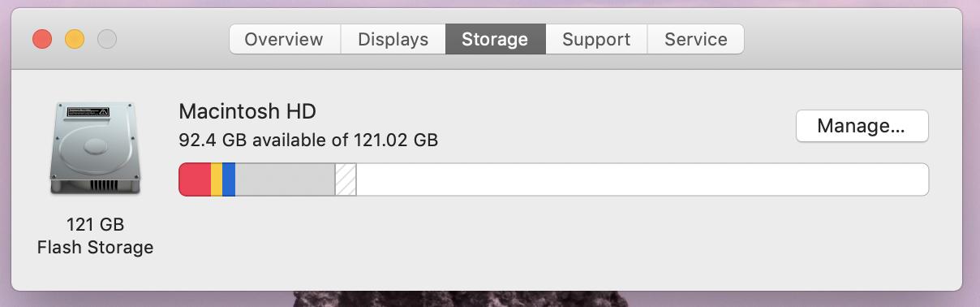Close the window with red button
Image resolution: width=980 pixels, height=307 pixels.
[x=42, y=39]
